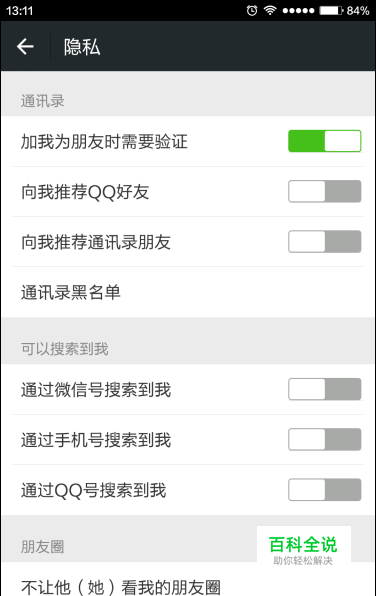Disable 加我为朋友时需要验证 toggle

pos(324,141)
